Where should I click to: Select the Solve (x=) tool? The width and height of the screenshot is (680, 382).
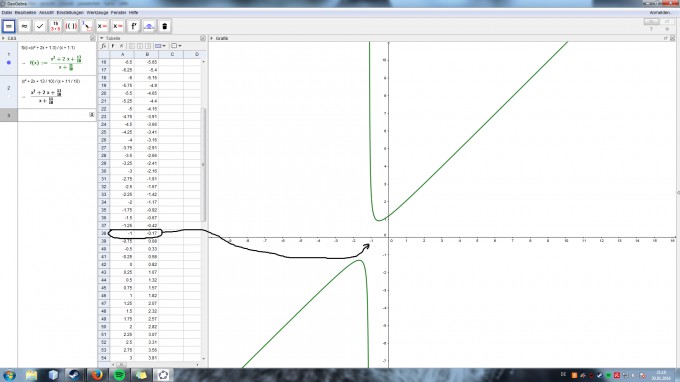pos(102,26)
